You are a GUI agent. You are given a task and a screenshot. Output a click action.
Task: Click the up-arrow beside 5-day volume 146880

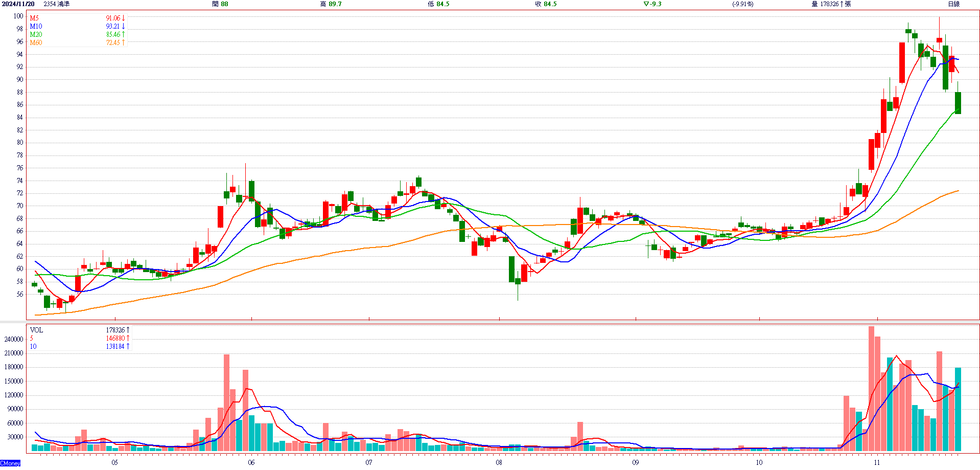tap(128, 338)
